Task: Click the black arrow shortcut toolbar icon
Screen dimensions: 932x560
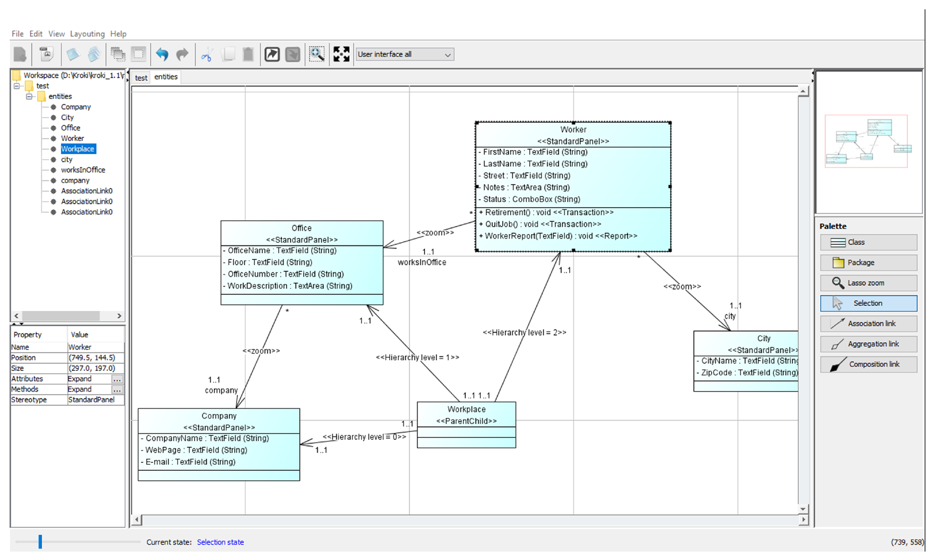Action: [x=272, y=54]
